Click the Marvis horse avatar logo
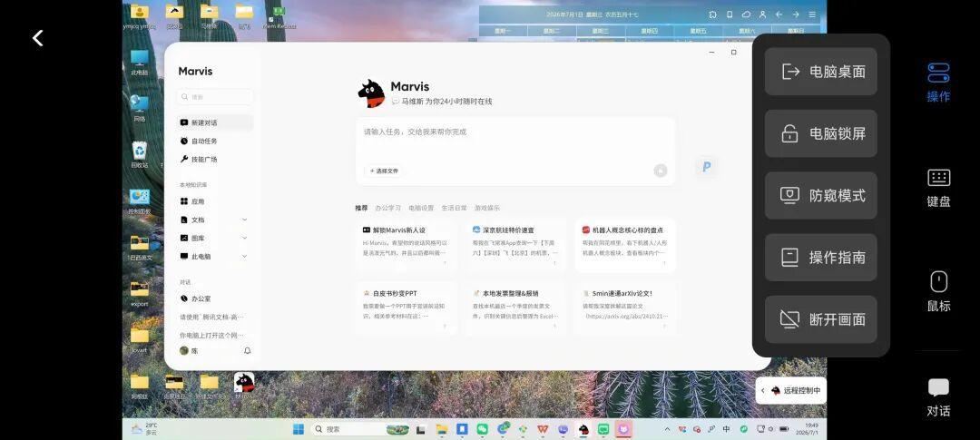Screen dimensions: 980x440 coord(371,93)
